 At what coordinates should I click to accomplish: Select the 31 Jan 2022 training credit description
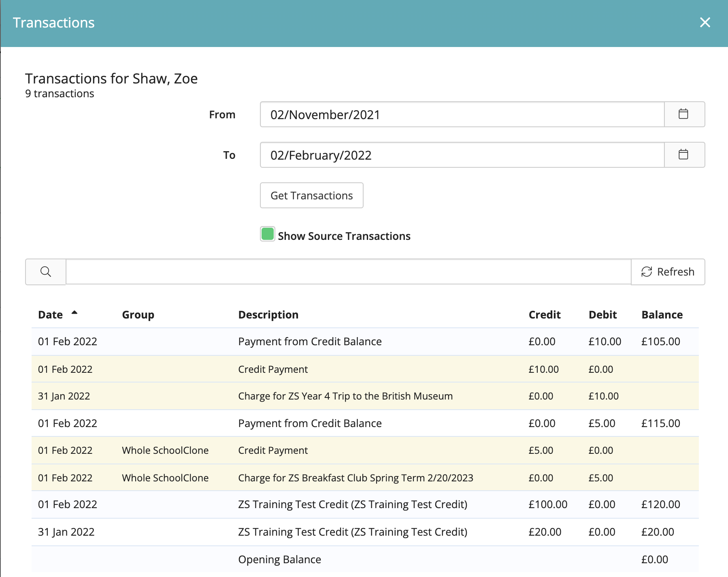tap(353, 532)
